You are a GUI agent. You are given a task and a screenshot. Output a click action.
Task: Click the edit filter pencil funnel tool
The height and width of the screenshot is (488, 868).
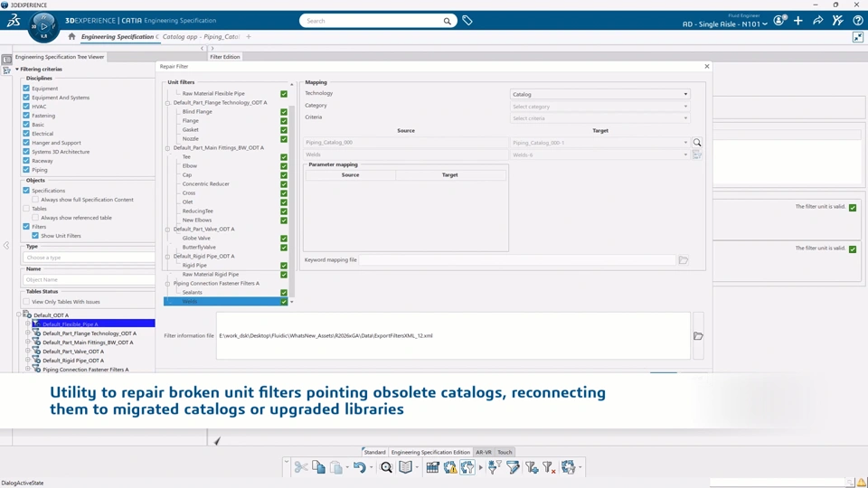(x=514, y=467)
